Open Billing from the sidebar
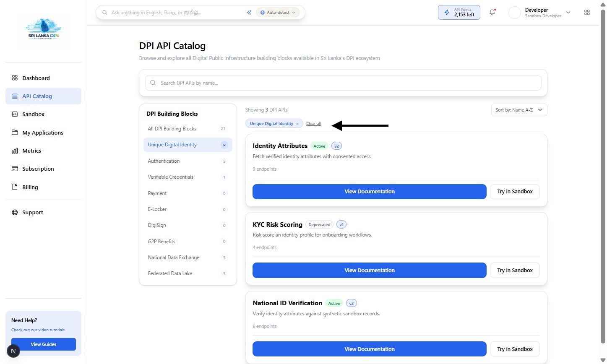 pyautogui.click(x=43, y=187)
